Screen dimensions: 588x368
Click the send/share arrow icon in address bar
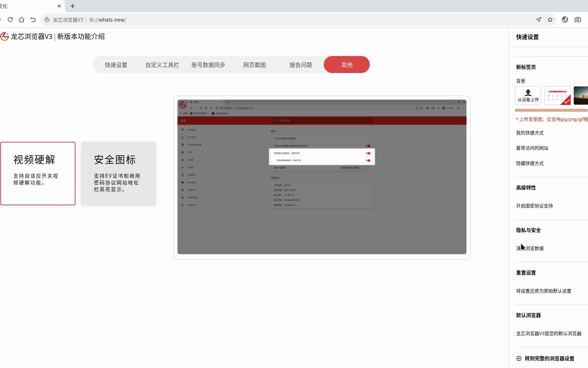(539, 19)
